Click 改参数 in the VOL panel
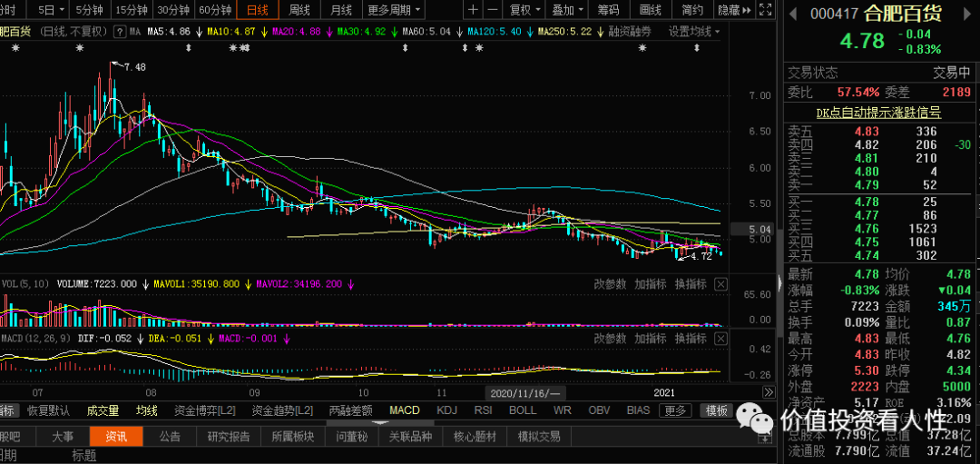Screen dimensions: 980x464 pos(610,284)
